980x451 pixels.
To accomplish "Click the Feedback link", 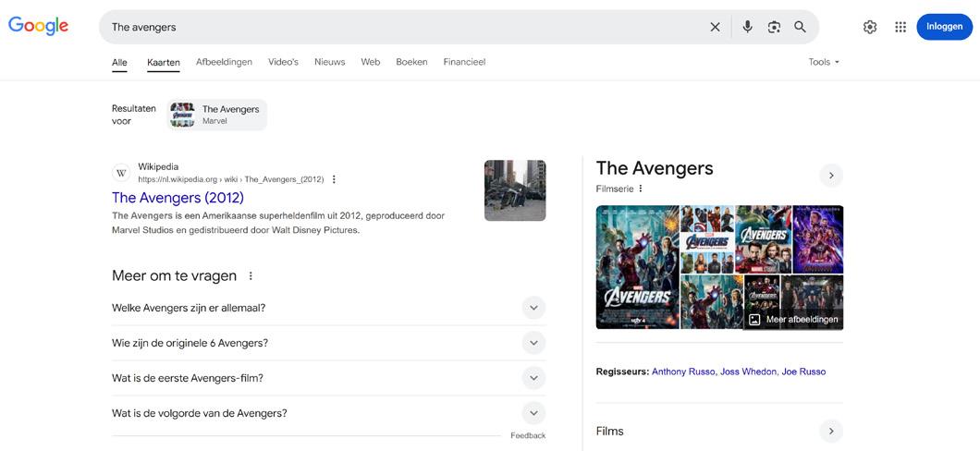I will point(528,435).
